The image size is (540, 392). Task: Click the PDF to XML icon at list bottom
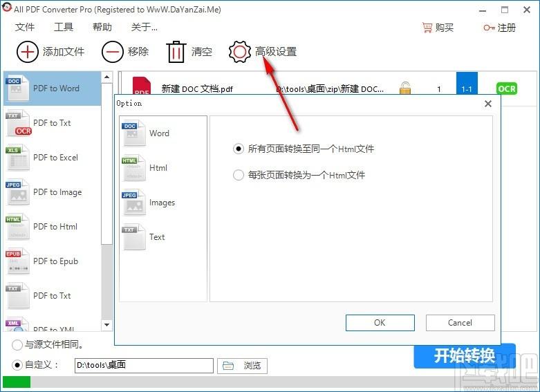pos(17,324)
